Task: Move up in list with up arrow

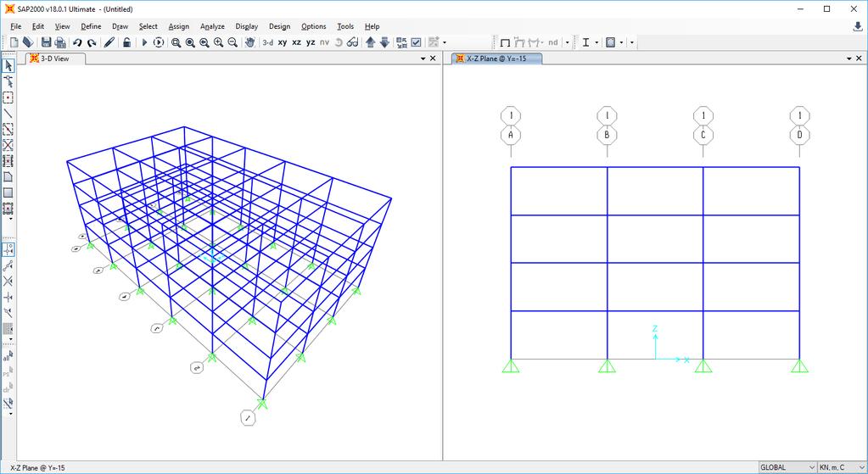Action: (x=370, y=42)
